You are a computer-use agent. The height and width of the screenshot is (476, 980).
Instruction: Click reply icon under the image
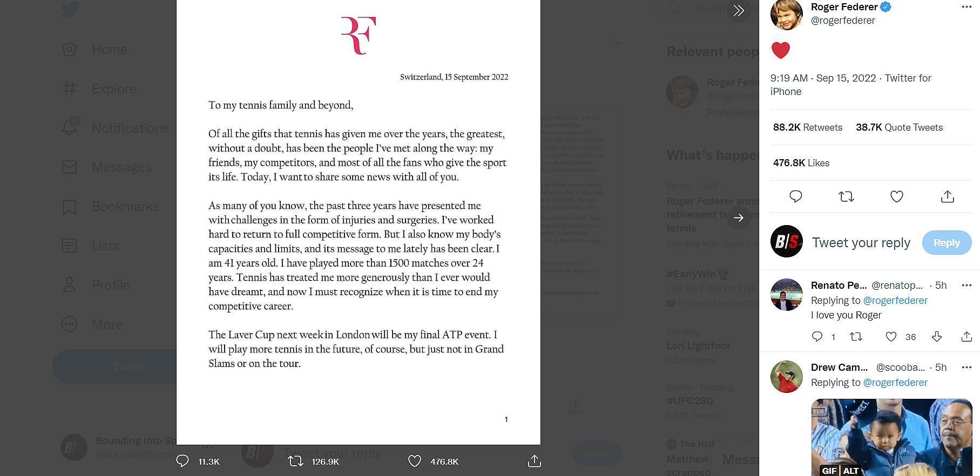[x=183, y=461]
